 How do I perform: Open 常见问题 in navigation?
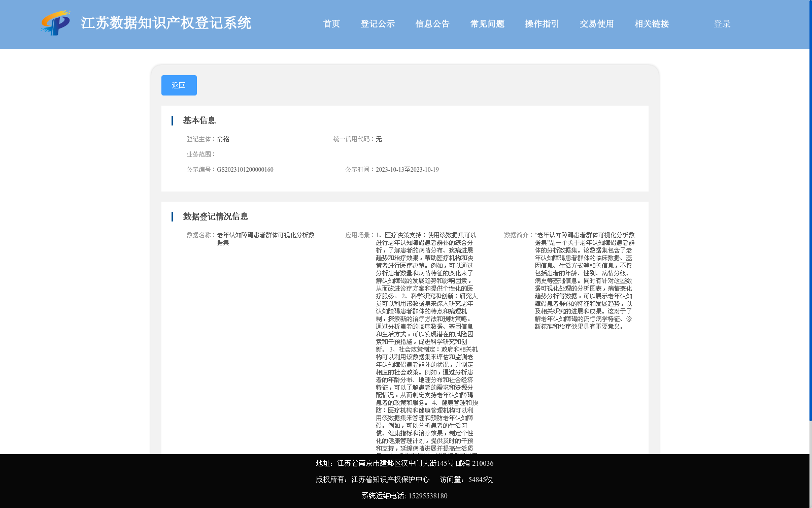[487, 24]
